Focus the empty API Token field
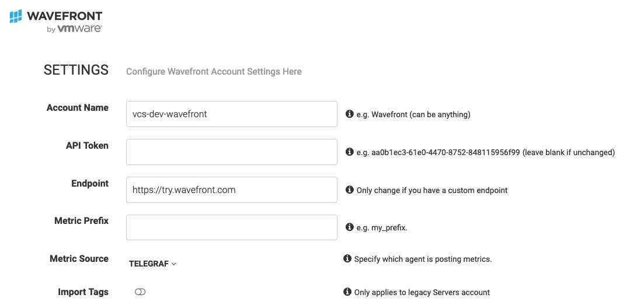 [232, 152]
